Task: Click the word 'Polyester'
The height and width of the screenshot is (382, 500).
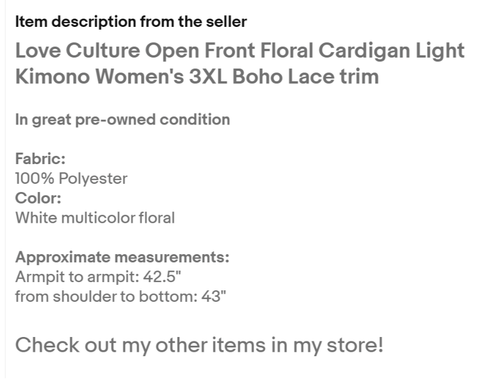Action: (x=93, y=179)
